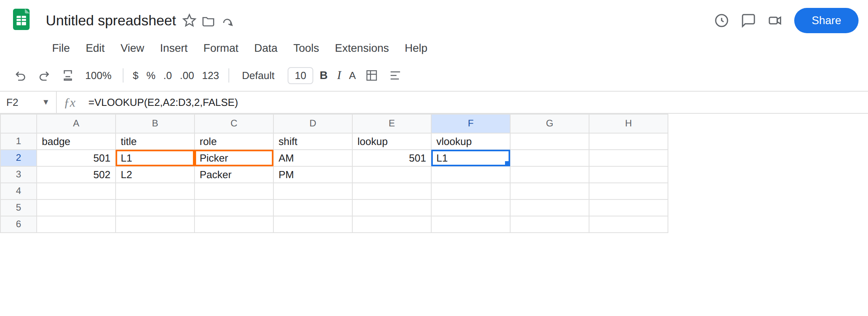
Task: Format as currency with dollar sign
Action: 135,75
